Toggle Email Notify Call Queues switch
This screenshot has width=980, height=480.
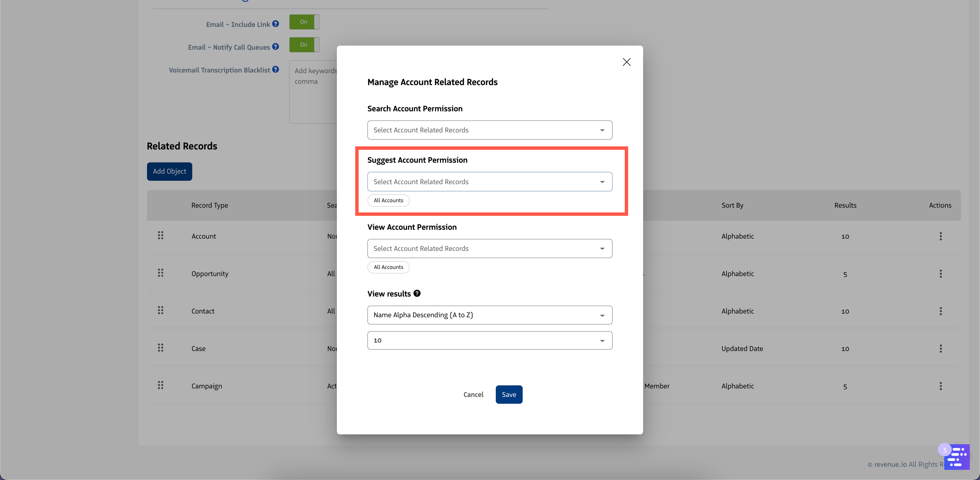(304, 45)
